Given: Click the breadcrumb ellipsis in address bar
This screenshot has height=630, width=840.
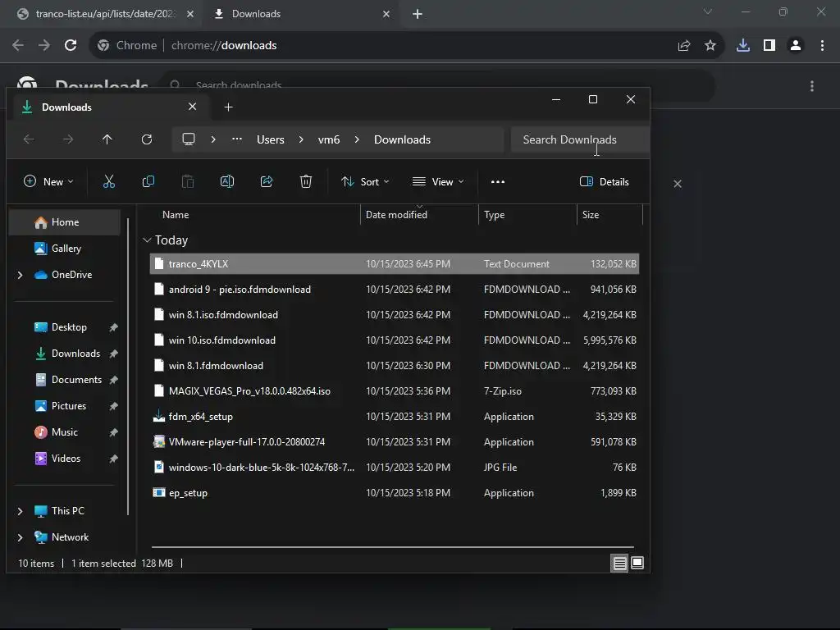Looking at the screenshot, I should point(237,139).
